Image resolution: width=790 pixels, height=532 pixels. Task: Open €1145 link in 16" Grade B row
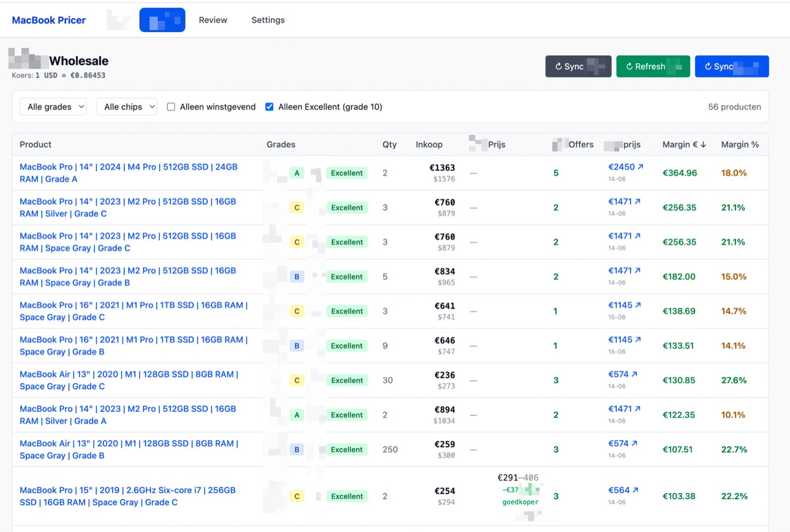[625, 340]
